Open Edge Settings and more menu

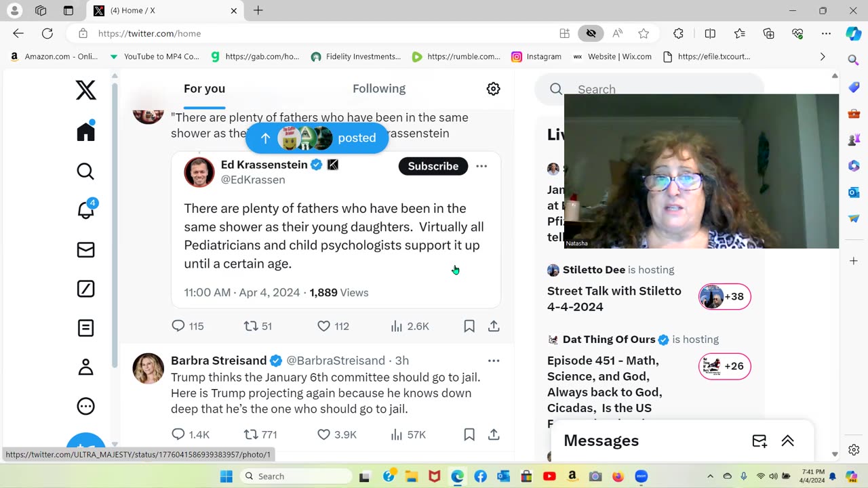click(x=826, y=33)
